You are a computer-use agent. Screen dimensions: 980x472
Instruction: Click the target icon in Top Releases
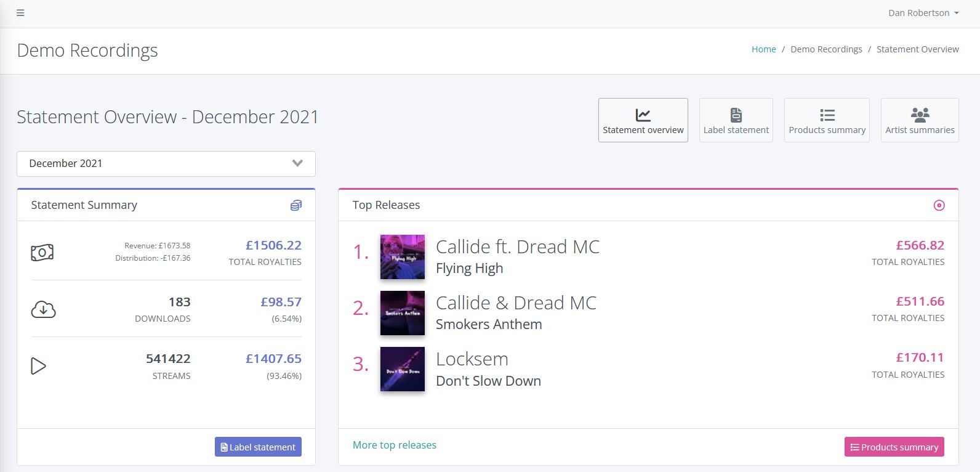tap(939, 205)
